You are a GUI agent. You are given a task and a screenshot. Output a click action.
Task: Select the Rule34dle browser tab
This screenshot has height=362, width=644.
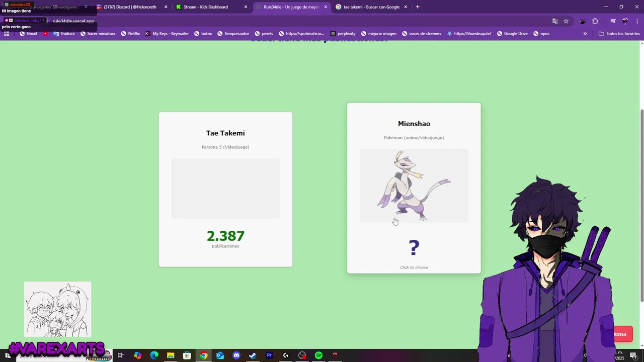point(291,7)
